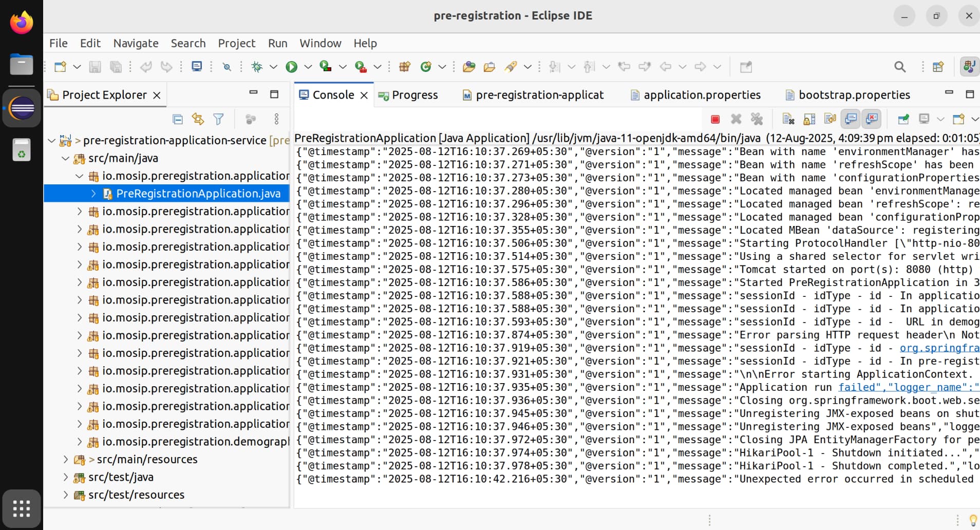Open the Trash from the dock
The height and width of the screenshot is (530, 980).
pyautogui.click(x=22, y=150)
